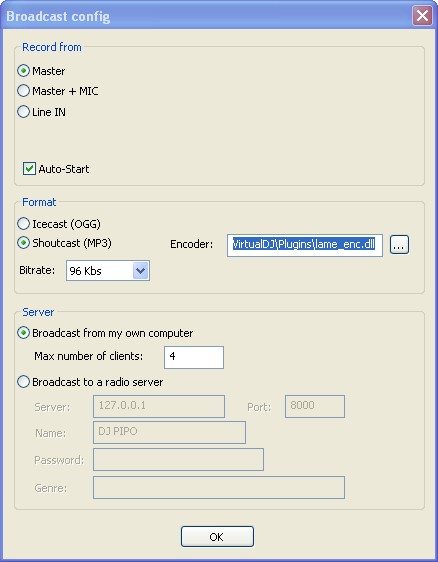Browse for encoder with the ellipsis button

pos(399,245)
